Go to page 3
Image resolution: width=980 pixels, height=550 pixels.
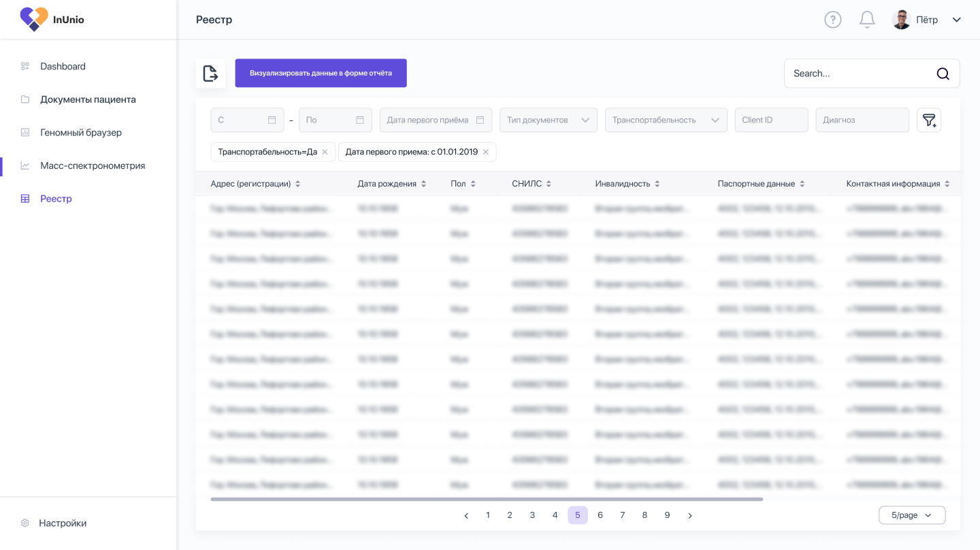tap(532, 515)
